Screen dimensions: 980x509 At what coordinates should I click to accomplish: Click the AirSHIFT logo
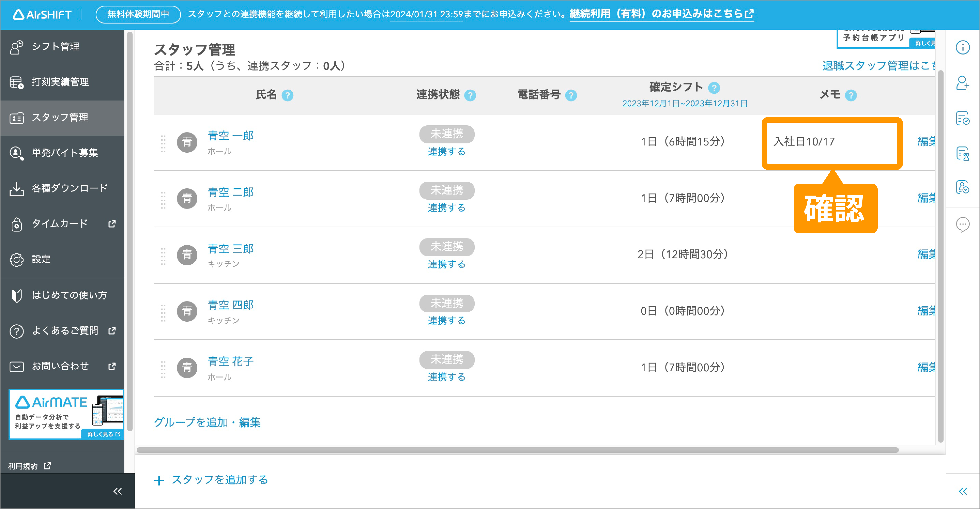coord(42,14)
